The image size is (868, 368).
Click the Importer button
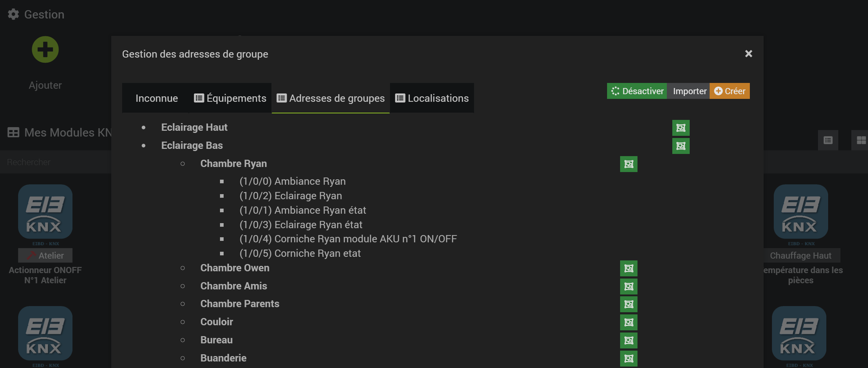click(689, 91)
